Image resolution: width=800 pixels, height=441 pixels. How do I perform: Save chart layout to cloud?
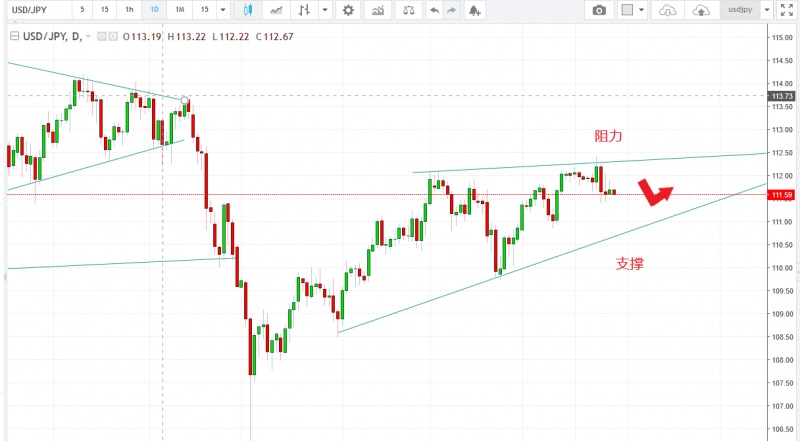[701, 10]
